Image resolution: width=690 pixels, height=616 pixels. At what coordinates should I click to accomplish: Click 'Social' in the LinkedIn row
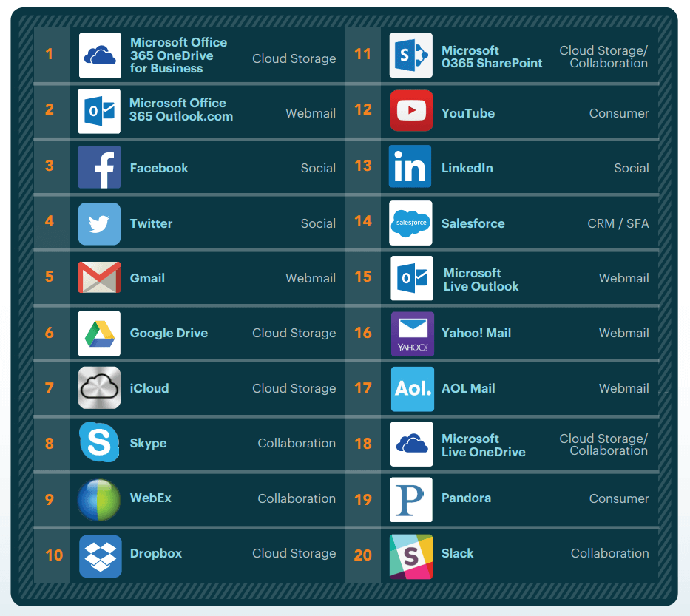[632, 168]
